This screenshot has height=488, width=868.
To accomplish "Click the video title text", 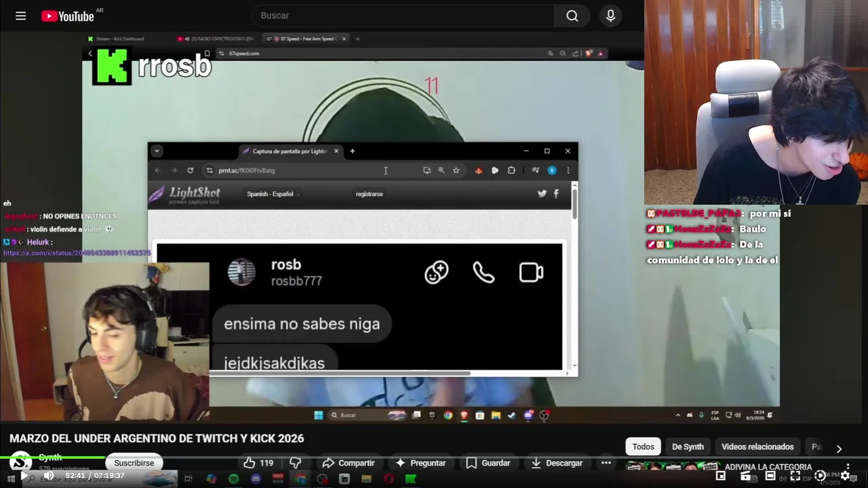I will coord(157,439).
